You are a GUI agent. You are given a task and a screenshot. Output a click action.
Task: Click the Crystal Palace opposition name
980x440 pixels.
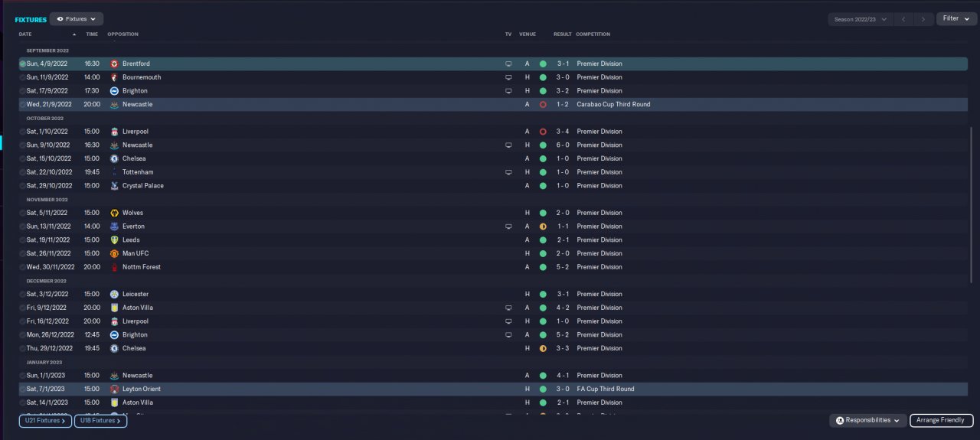(143, 186)
